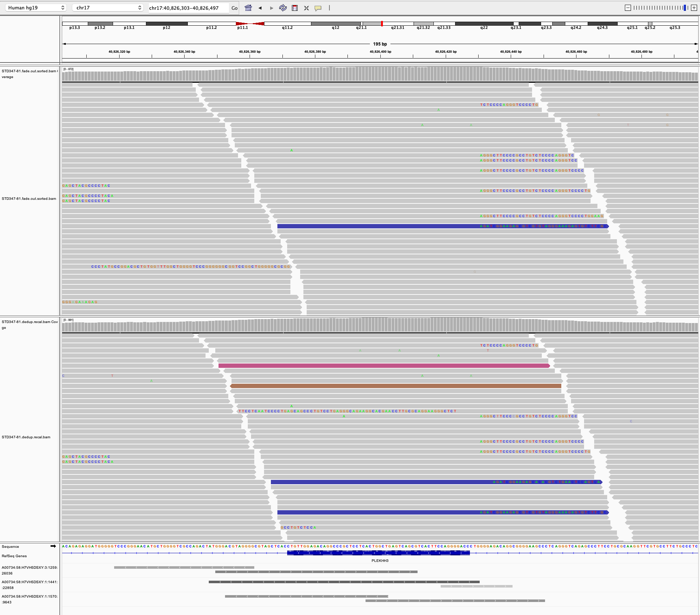700x615 pixels.
Task: Click the PLEKHH3 gene label
Action: point(380,561)
